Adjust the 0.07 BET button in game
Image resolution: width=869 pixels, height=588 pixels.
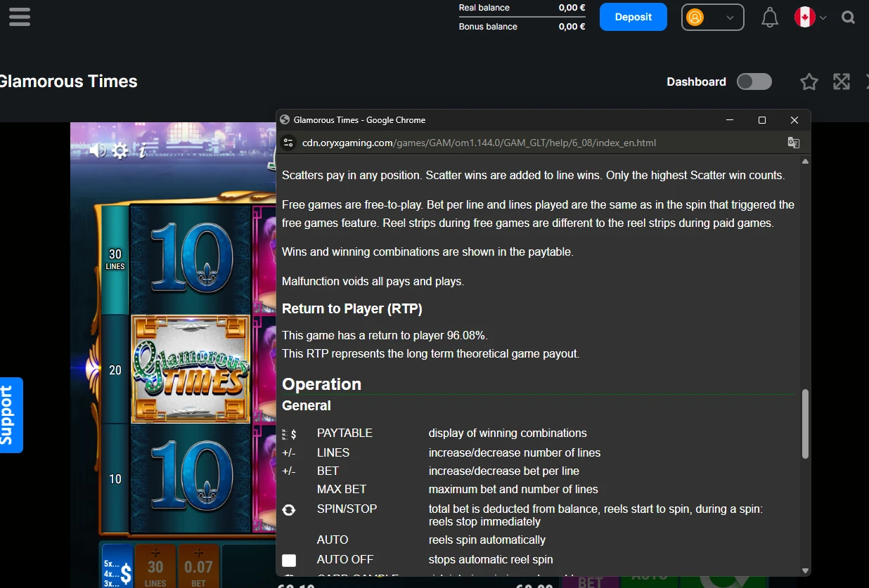[198, 567]
